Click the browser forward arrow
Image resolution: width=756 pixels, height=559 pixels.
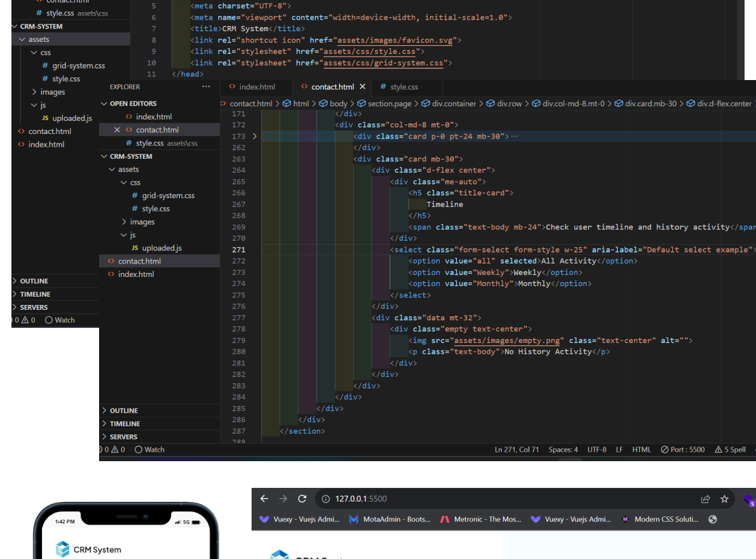[x=283, y=499]
